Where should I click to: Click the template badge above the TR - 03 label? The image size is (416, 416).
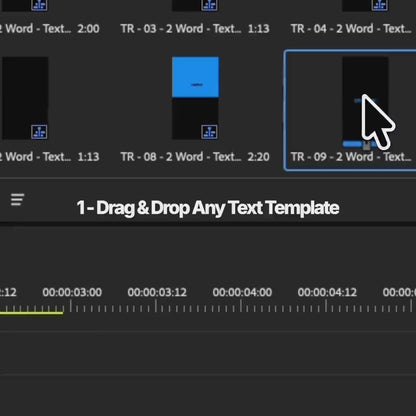coord(209,5)
